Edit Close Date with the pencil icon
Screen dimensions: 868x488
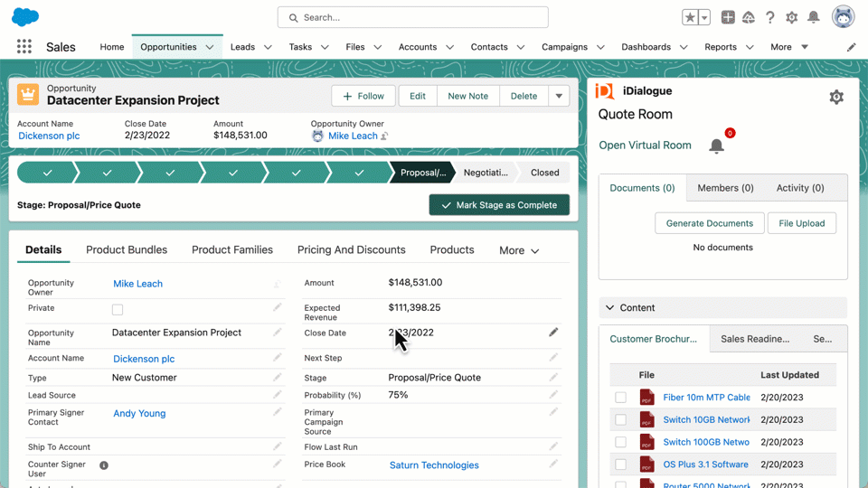coord(553,332)
